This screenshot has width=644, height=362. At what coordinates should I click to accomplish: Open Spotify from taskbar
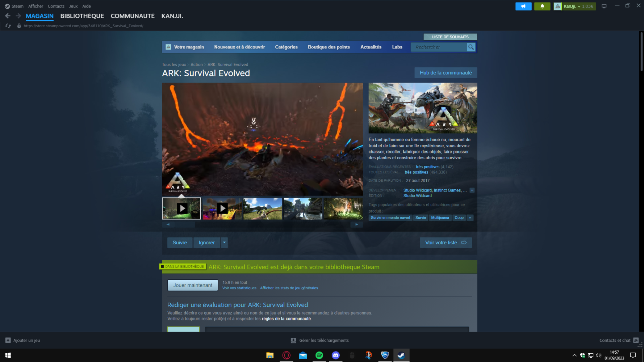click(319, 355)
